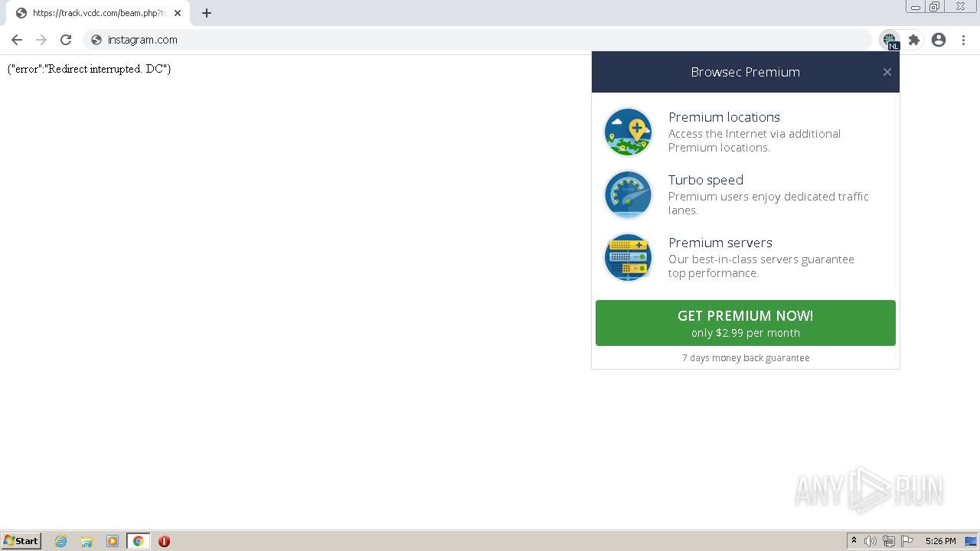Viewport: 980px width, 551px height.
Task: Close the track.vcdc.com tab
Action: [x=178, y=13]
